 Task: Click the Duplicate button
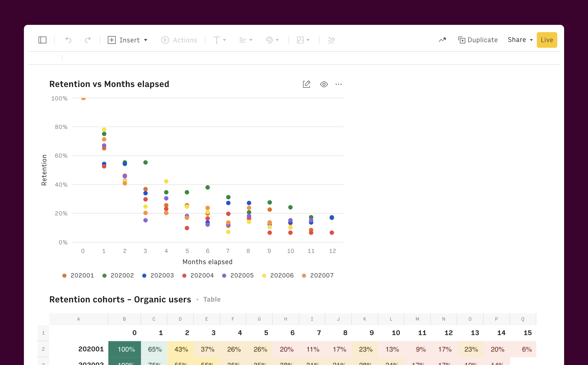tap(478, 40)
